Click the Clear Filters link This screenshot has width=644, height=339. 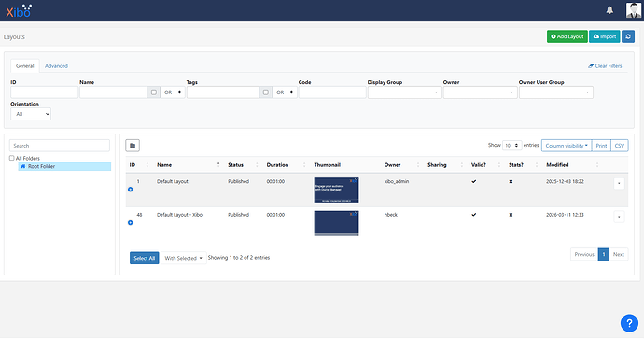(x=605, y=65)
